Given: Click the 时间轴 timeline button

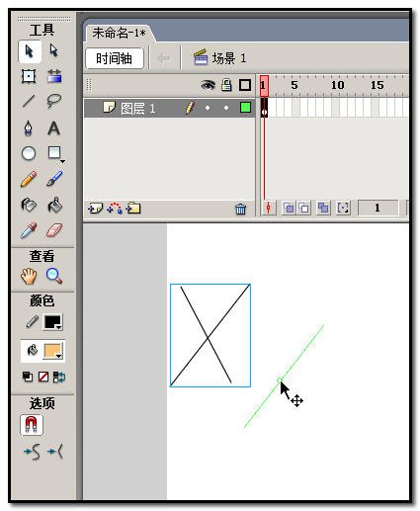Looking at the screenshot, I should click(115, 58).
